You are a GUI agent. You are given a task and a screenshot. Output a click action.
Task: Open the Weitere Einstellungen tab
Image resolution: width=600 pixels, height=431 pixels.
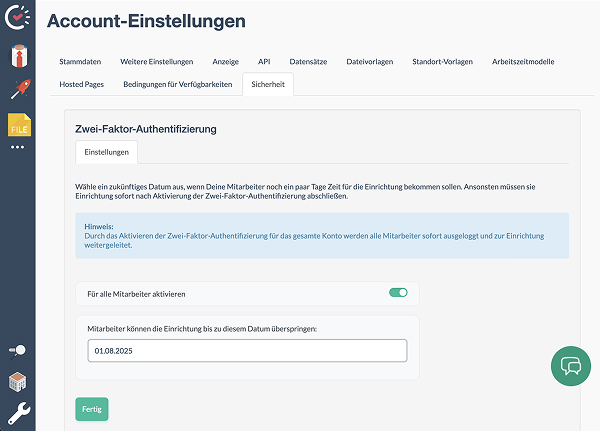pyautogui.click(x=157, y=62)
